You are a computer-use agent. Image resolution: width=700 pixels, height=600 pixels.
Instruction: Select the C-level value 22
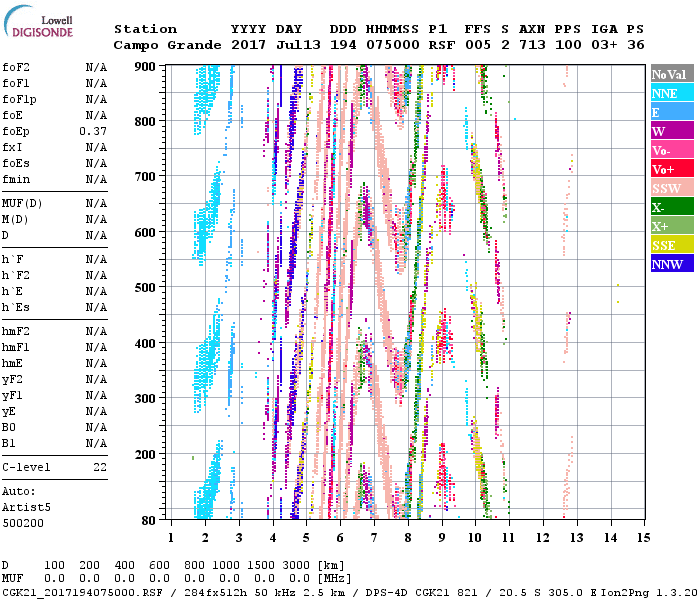pyautogui.click(x=100, y=467)
